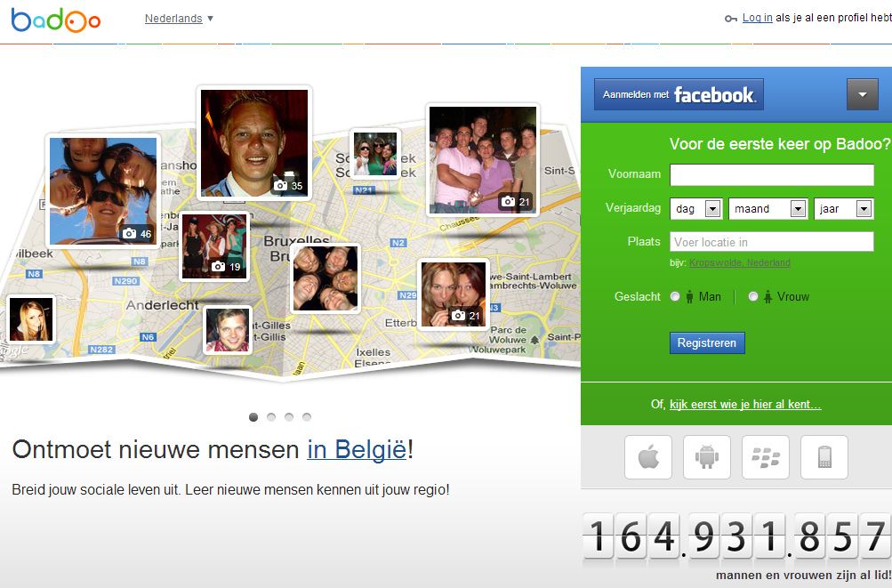Click the Badoo logo

click(56, 20)
